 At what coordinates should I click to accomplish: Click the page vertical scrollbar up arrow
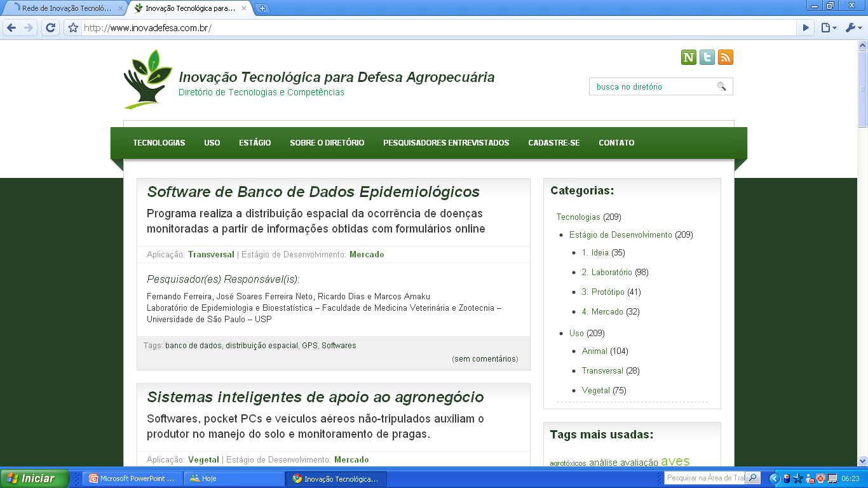click(863, 46)
